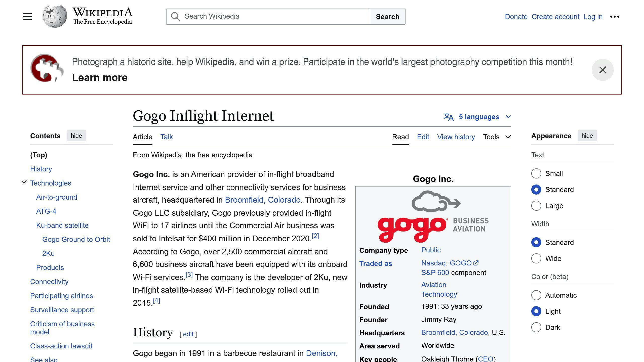The height and width of the screenshot is (362, 644).
Task: Select Small text size
Action: 536,173
